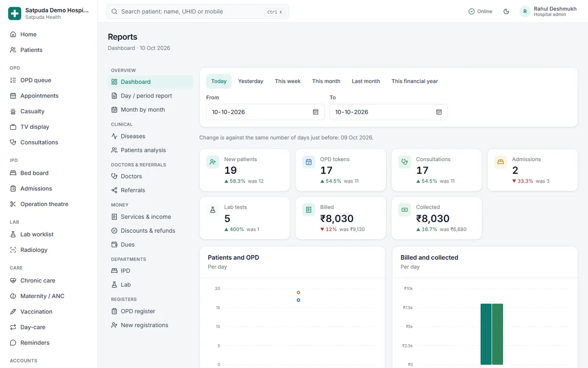Open the To date calendar picker
Viewport: 588px width, 368px height.
click(x=439, y=112)
